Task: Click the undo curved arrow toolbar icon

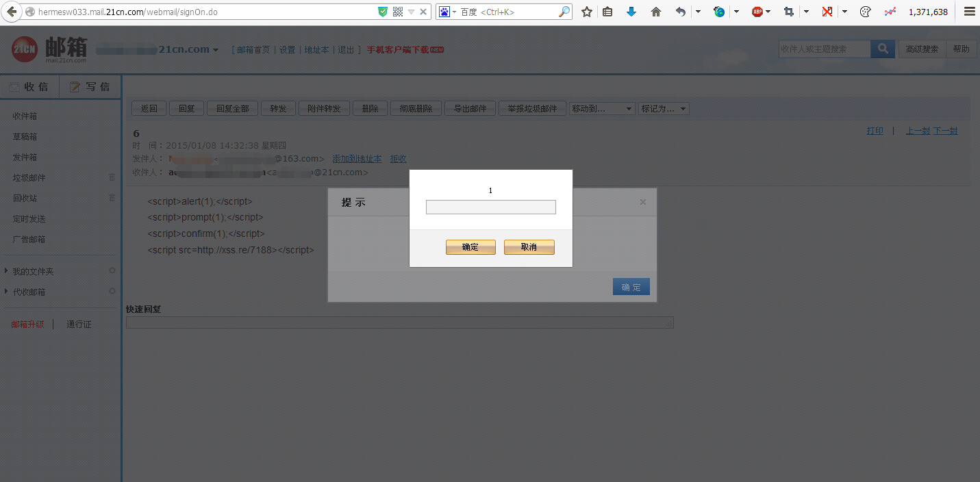Action: click(680, 12)
